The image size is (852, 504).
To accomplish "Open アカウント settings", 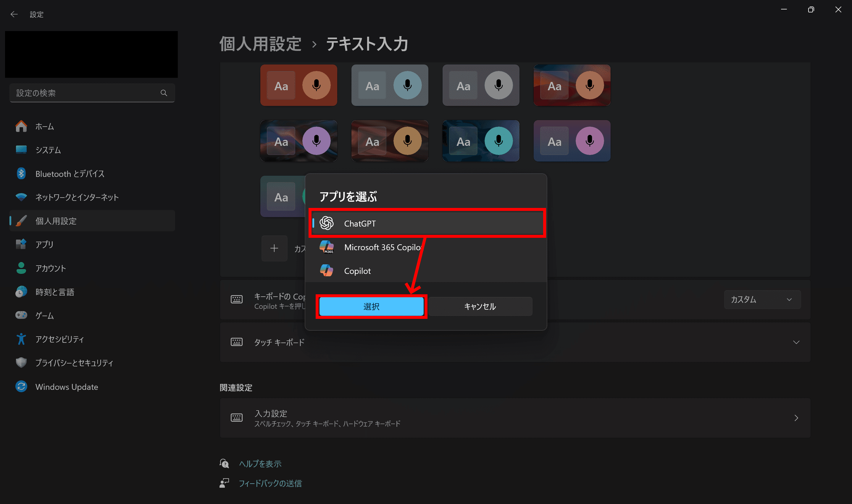I will click(x=92, y=268).
